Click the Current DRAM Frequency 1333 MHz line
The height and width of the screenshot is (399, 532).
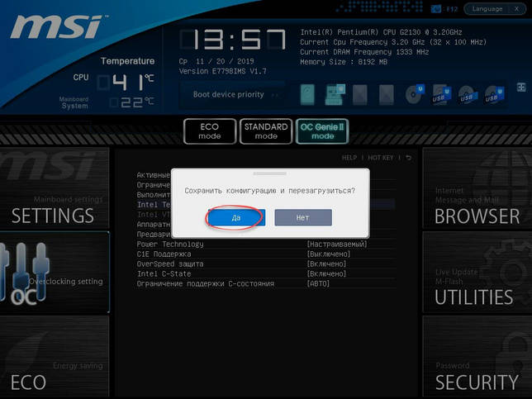coord(364,52)
